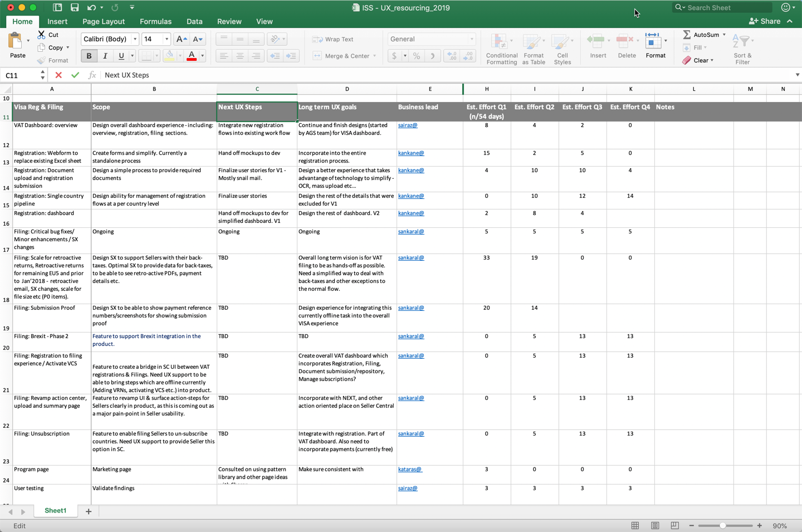Viewport: 802px width, 532px height.
Task: Open the Page Layout ribbon tab
Action: point(104,22)
